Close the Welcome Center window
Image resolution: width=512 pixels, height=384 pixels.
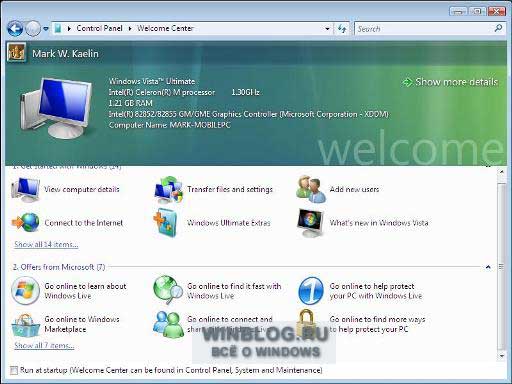[x=496, y=11]
